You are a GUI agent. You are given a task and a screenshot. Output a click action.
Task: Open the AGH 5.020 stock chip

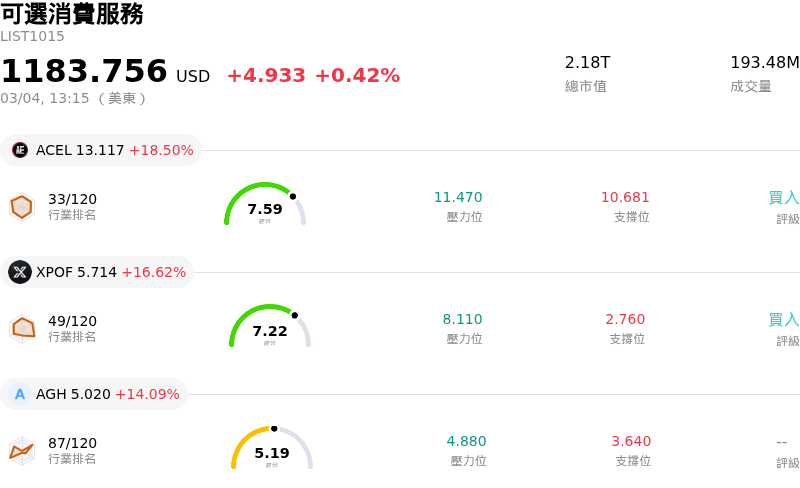tap(95, 394)
